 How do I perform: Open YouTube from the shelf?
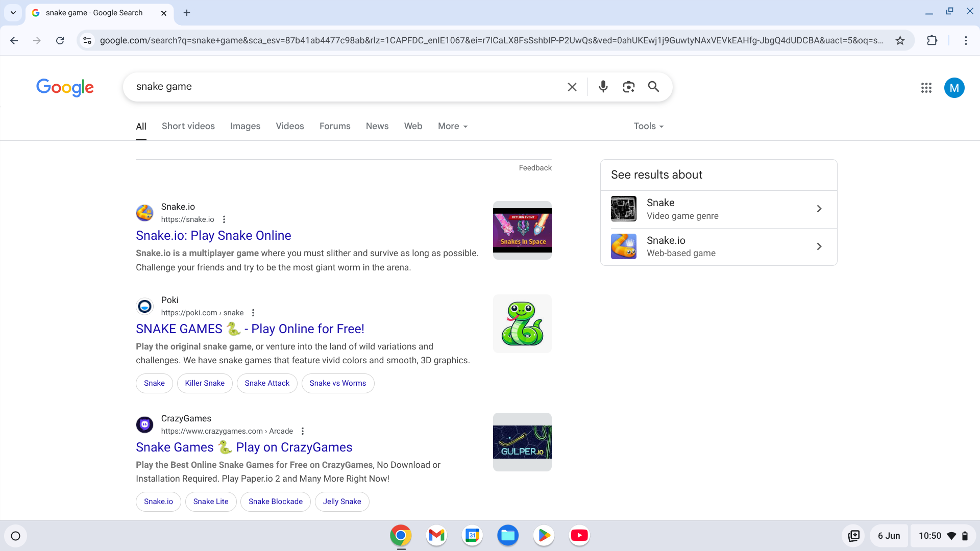click(x=579, y=535)
